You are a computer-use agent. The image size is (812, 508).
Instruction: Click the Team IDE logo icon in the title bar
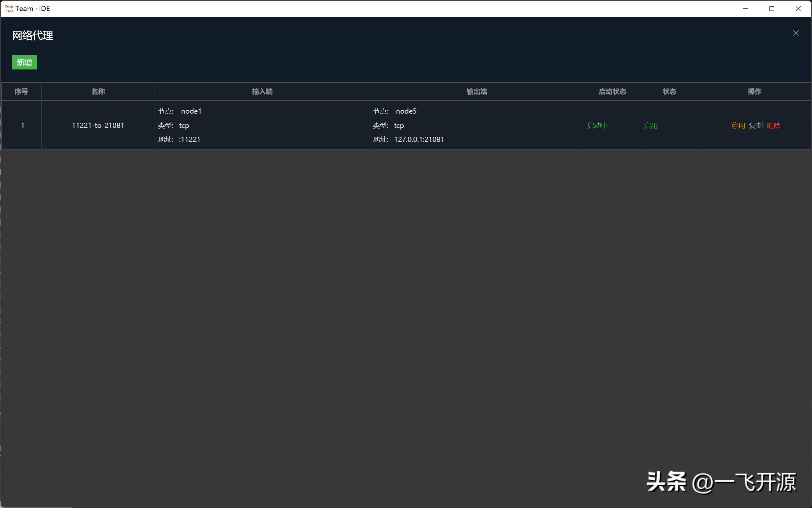point(9,8)
